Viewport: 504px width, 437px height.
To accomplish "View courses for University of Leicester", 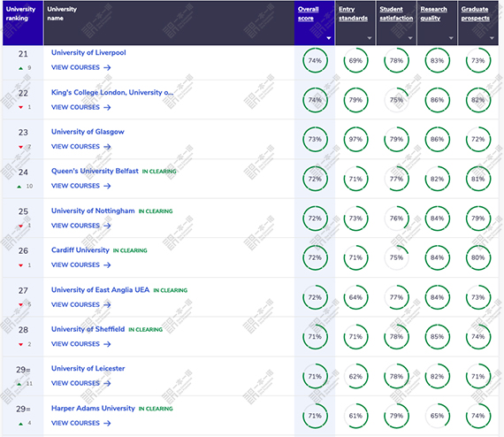I will tap(81, 383).
